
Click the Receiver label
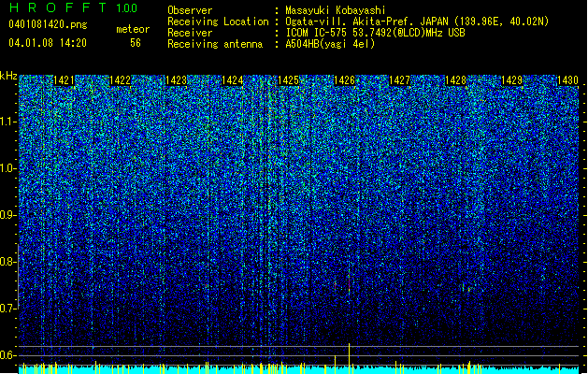[x=190, y=33]
